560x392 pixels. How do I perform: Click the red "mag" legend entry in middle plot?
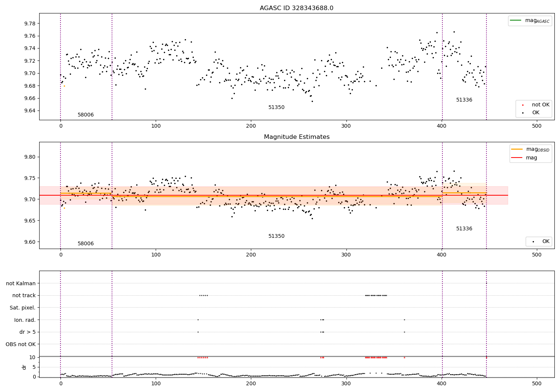[525, 158]
